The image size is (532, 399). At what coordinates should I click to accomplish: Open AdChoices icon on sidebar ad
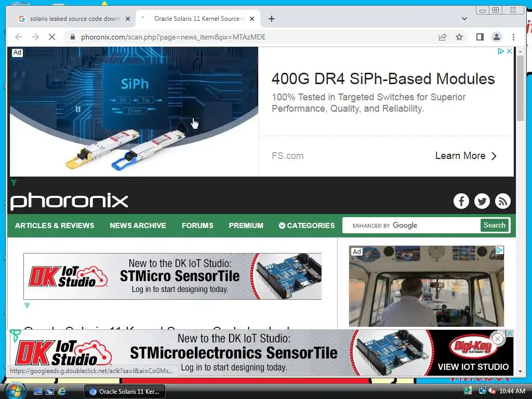499,250
